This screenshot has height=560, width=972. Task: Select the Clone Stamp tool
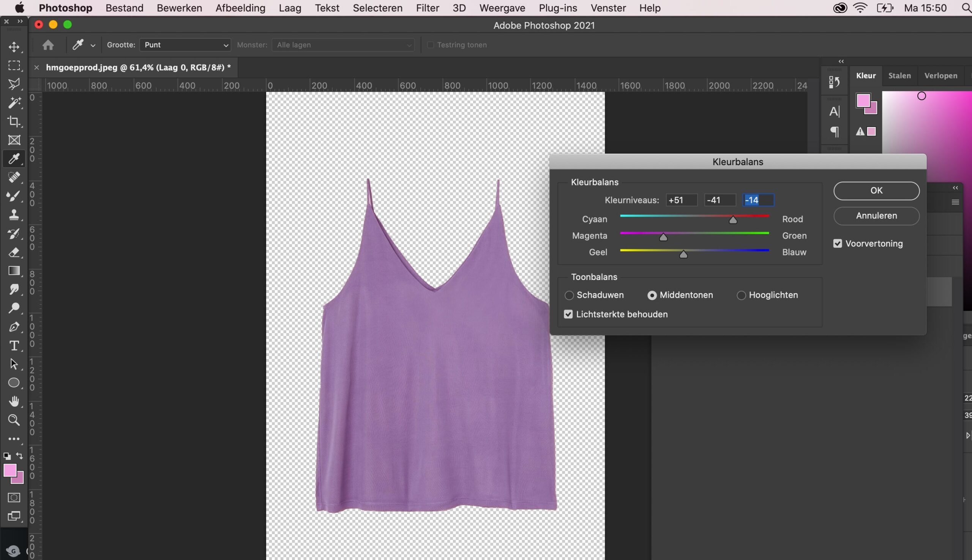[x=14, y=215]
